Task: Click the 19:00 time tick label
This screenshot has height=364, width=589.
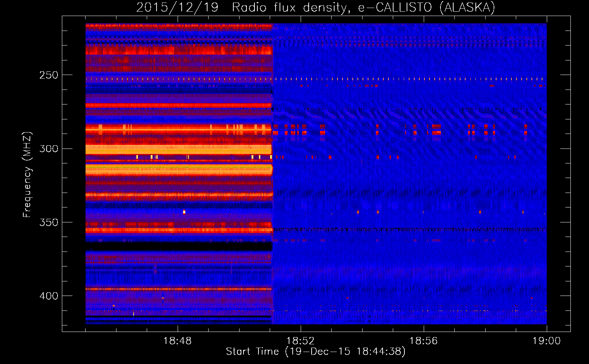Action: coord(546,341)
